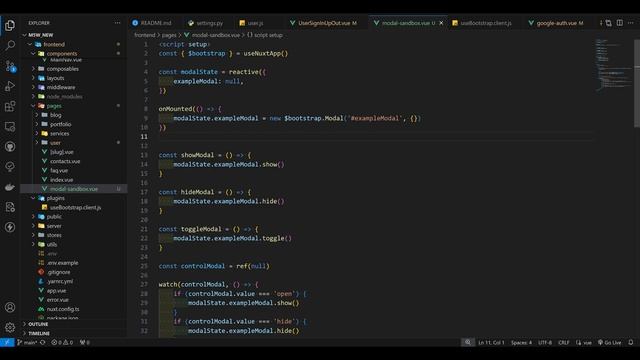Click the editor vertical scrollbar
This screenshot has height=360, width=640.
(637, 84)
